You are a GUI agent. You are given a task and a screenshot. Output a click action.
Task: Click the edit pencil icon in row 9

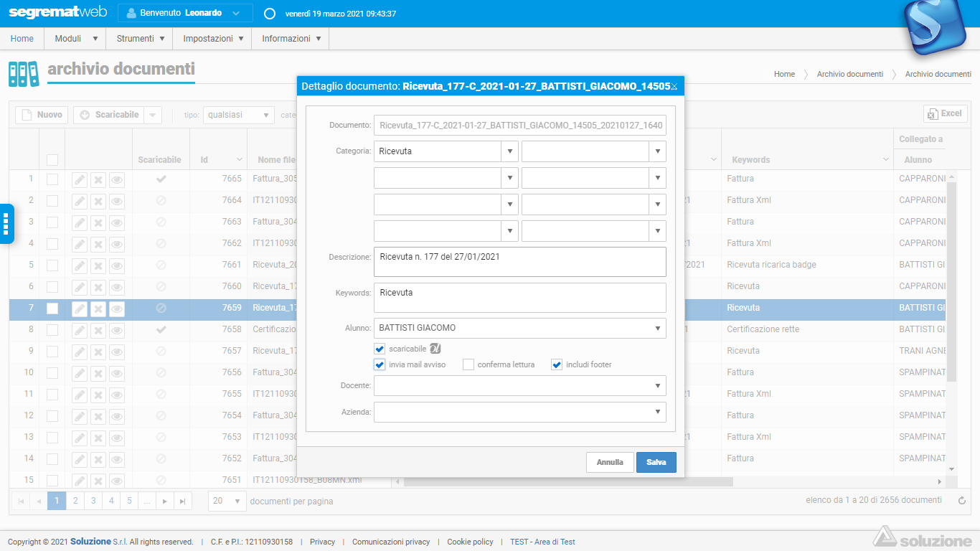[x=80, y=352]
